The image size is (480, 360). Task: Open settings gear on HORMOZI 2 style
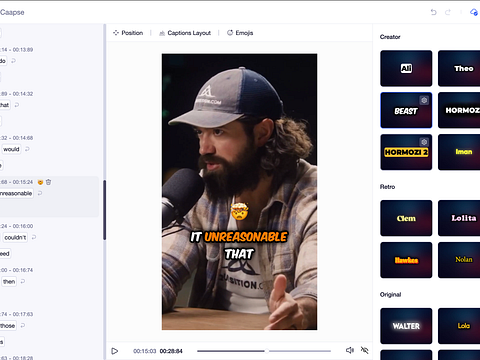click(424, 142)
